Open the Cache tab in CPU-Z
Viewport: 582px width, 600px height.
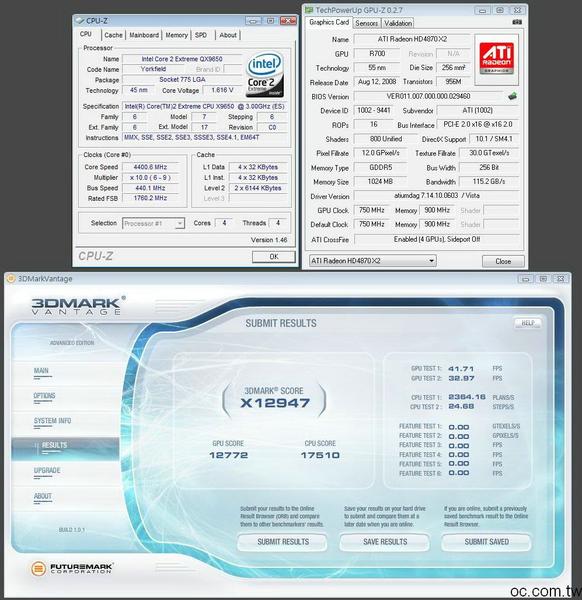click(113, 35)
